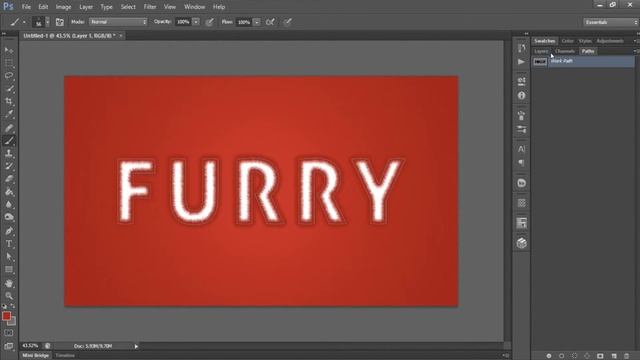Image resolution: width=640 pixels, height=360 pixels.
Task: Select the Lasso tool
Action: pyautogui.click(x=9, y=76)
